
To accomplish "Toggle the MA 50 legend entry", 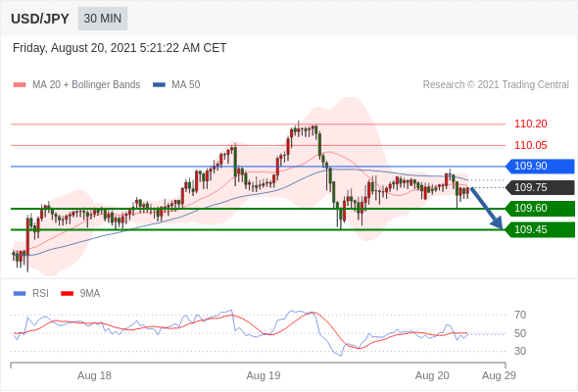I will point(176,85).
